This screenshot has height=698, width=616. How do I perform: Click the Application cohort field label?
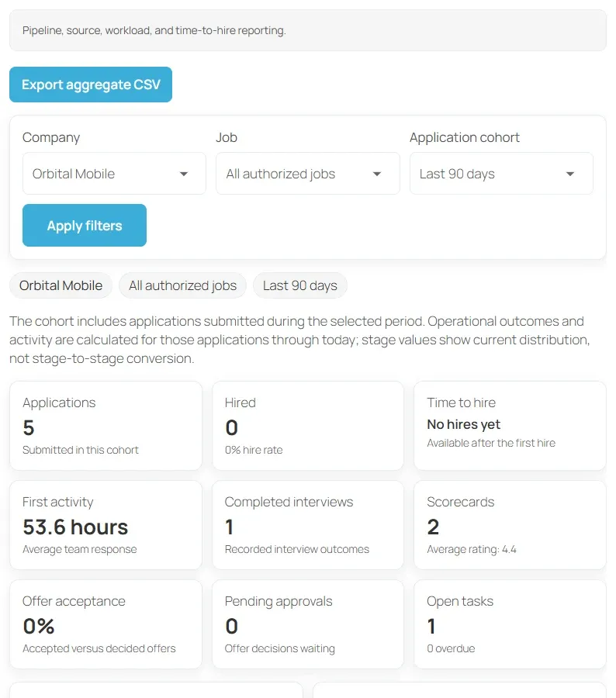[x=465, y=137]
